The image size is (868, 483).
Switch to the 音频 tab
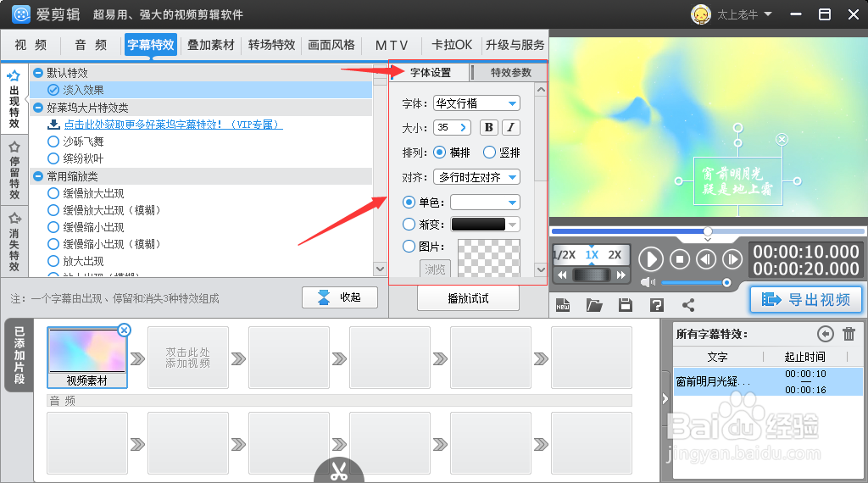91,45
